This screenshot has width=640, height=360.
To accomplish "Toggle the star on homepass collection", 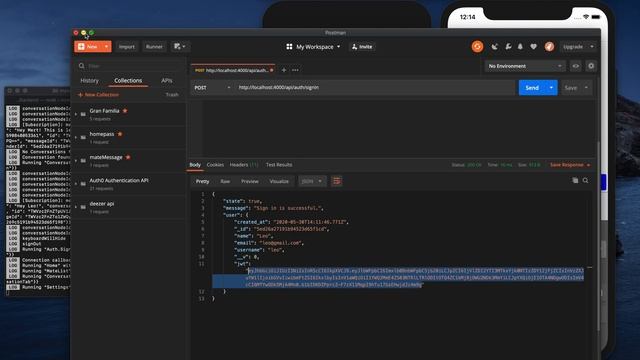I will pos(120,134).
